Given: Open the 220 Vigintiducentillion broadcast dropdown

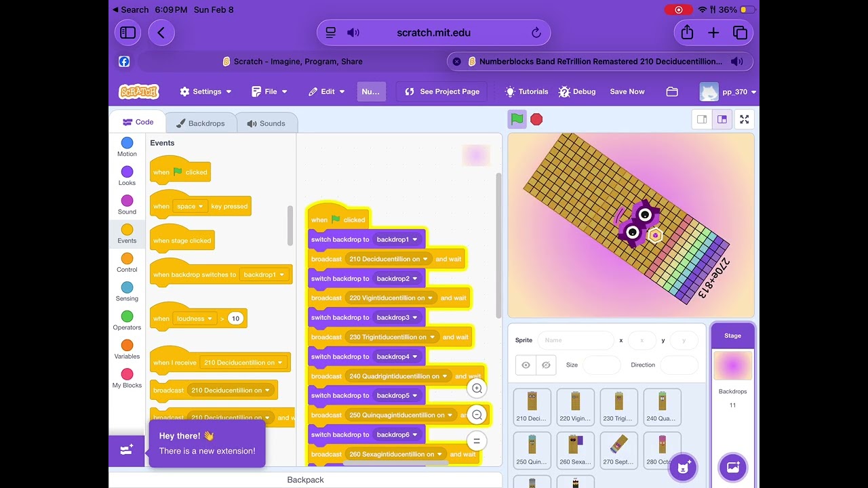Looking at the screenshot, I should [391, 298].
